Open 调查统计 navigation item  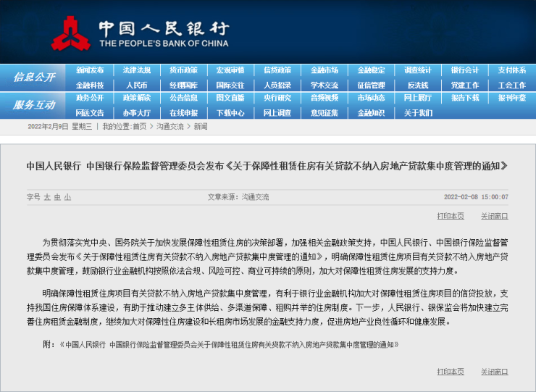418,70
